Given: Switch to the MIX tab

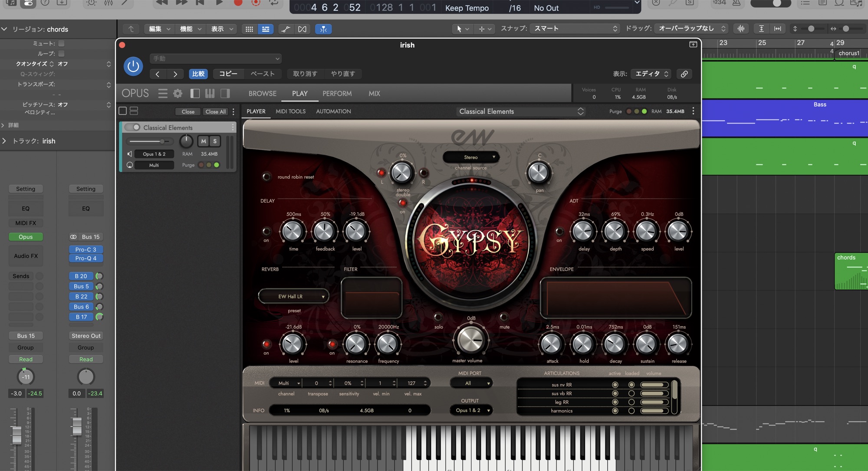Looking at the screenshot, I should tap(374, 93).
